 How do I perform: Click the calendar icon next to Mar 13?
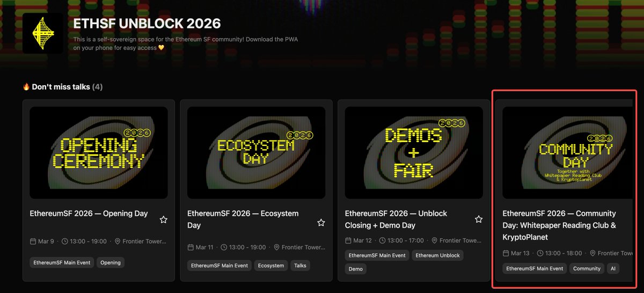(506, 253)
